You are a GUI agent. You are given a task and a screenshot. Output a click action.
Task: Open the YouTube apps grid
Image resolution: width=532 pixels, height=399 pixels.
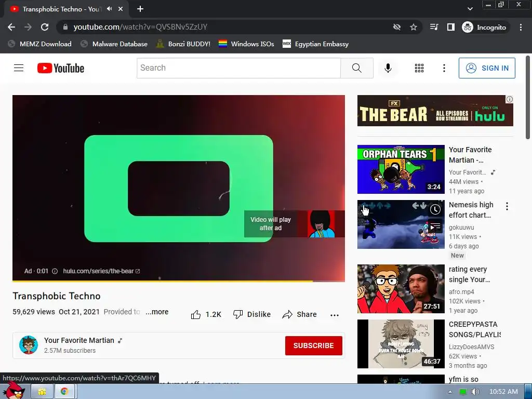pyautogui.click(x=419, y=68)
